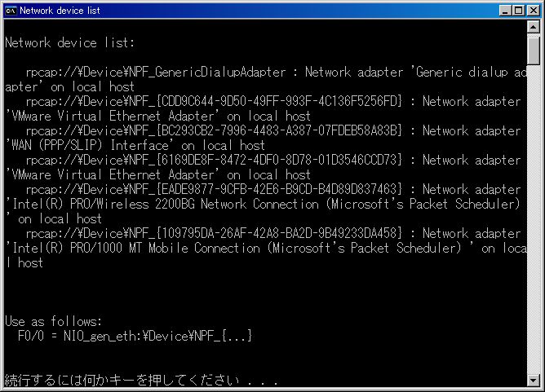Viewport: 545px width, 392px height.
Task: Click the Japanese 'press any key' prompt
Action: pyautogui.click(x=141, y=381)
